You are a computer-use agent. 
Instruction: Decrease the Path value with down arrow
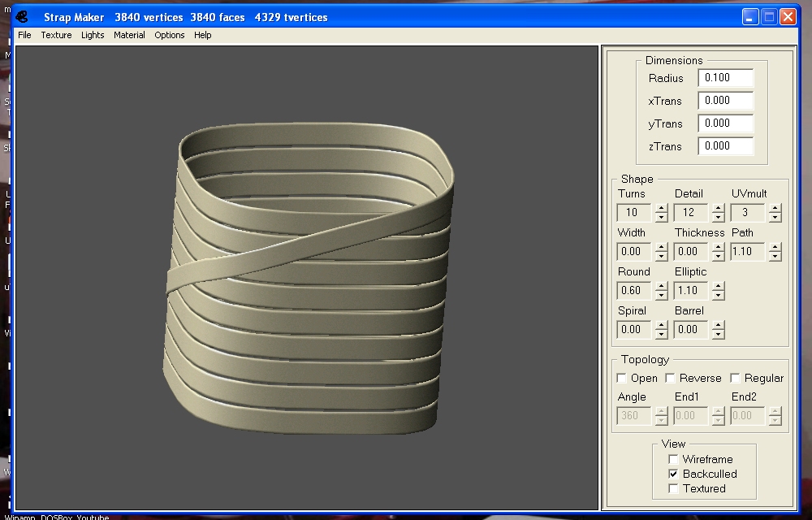(775, 257)
